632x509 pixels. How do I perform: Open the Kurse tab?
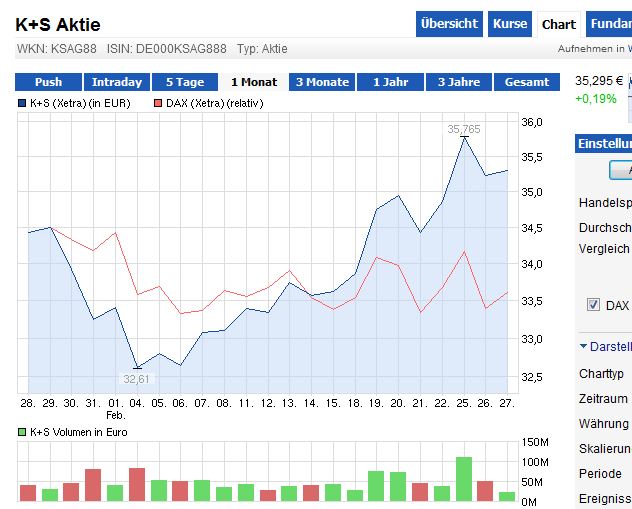pyautogui.click(x=510, y=24)
